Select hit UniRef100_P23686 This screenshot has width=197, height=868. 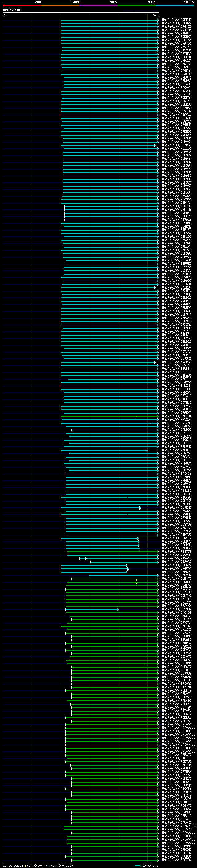(x=177, y=118)
